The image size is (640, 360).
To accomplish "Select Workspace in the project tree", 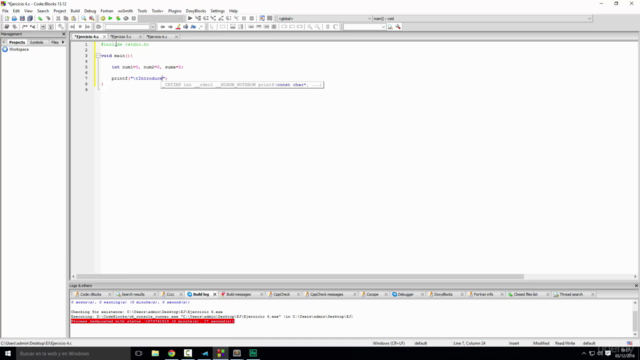I will pyautogui.click(x=19, y=49).
